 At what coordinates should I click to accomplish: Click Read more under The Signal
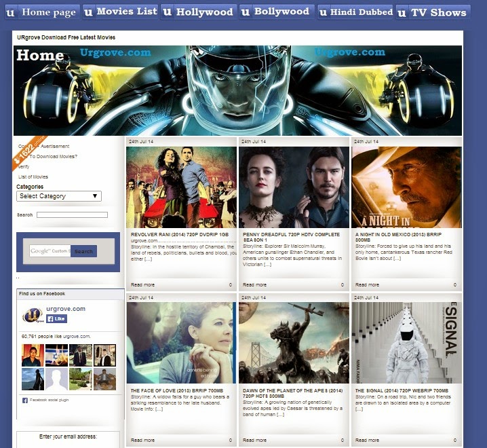pos(367,441)
